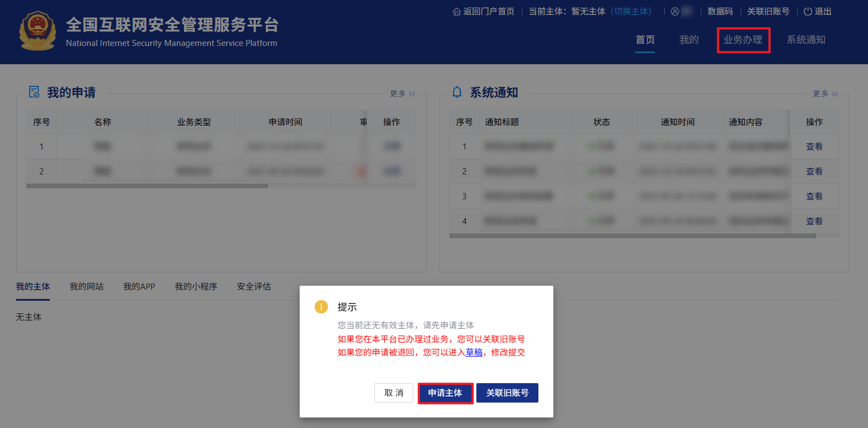Click the 您当前还无有效主体 message

[406, 325]
